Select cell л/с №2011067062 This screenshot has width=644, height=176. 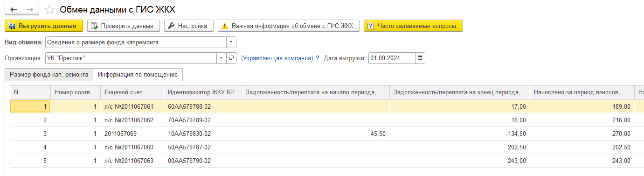click(132, 120)
